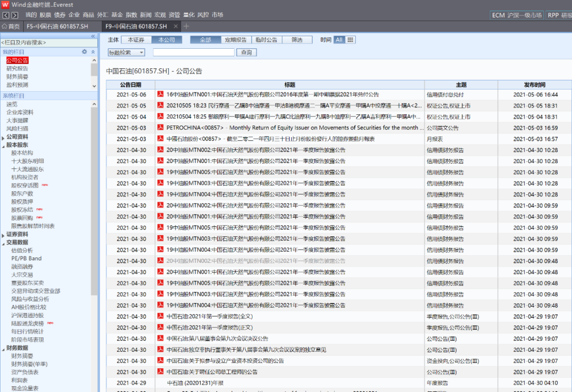Collapse the left sidebar with double chevron
This screenshot has height=392, width=572.
coord(93,36)
